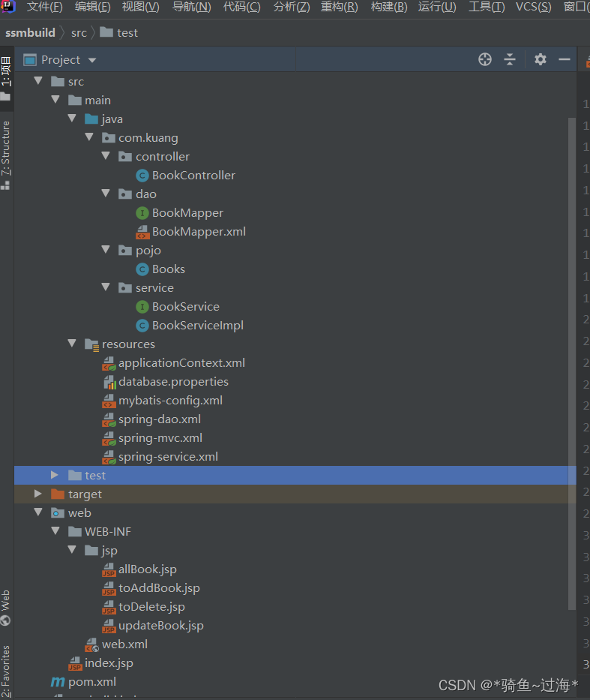Image resolution: width=590 pixels, height=700 pixels.
Task: Click the Project panel vertical scrollbar
Action: click(x=572, y=363)
